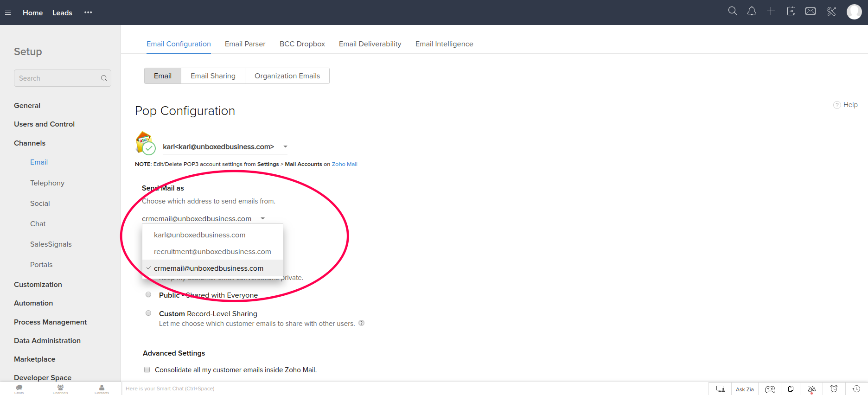Click the plus icon to create a record
The height and width of the screenshot is (395, 868).
coord(771,11)
